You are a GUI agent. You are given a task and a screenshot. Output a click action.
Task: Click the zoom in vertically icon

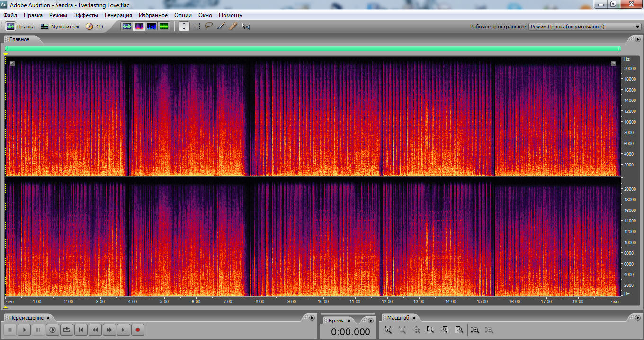[475, 330]
